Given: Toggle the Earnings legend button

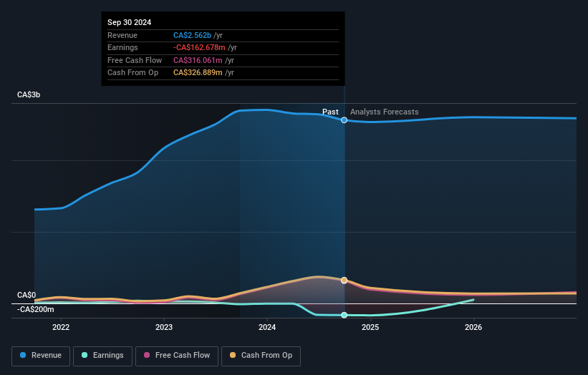Looking at the screenshot, I should pyautogui.click(x=102, y=356).
